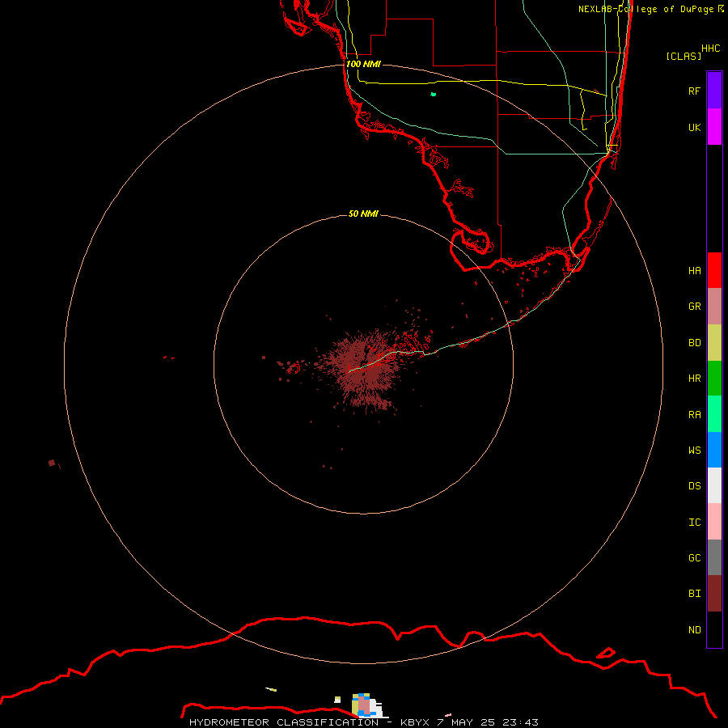Viewport: 728px width, 728px height.
Task: Click the RF purple legend swatch
Action: tap(714, 91)
